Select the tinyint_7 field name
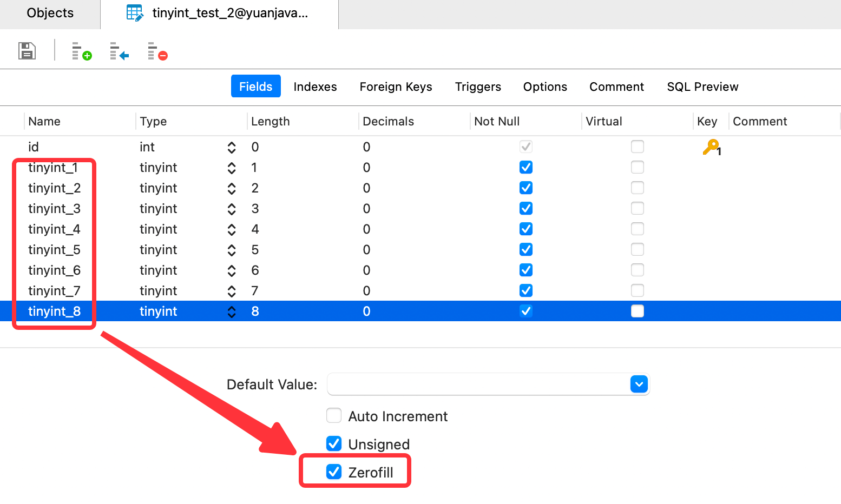Image resolution: width=841 pixels, height=504 pixels. [54, 291]
